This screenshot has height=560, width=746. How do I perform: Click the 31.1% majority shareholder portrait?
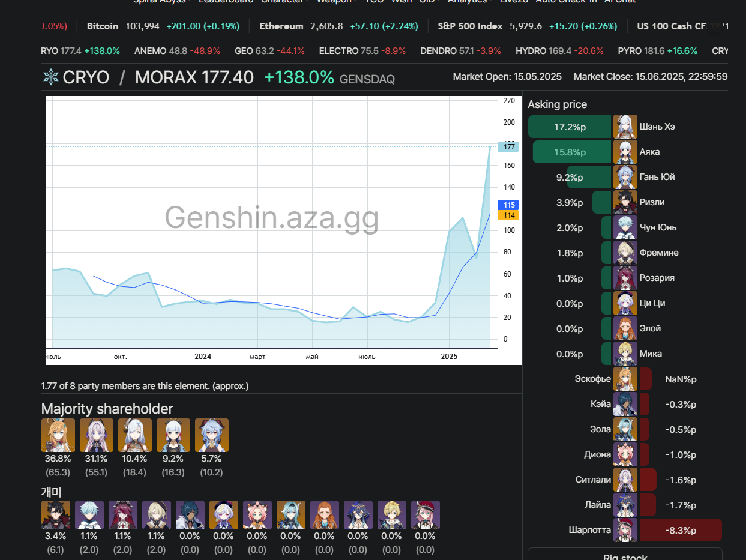tap(97, 435)
